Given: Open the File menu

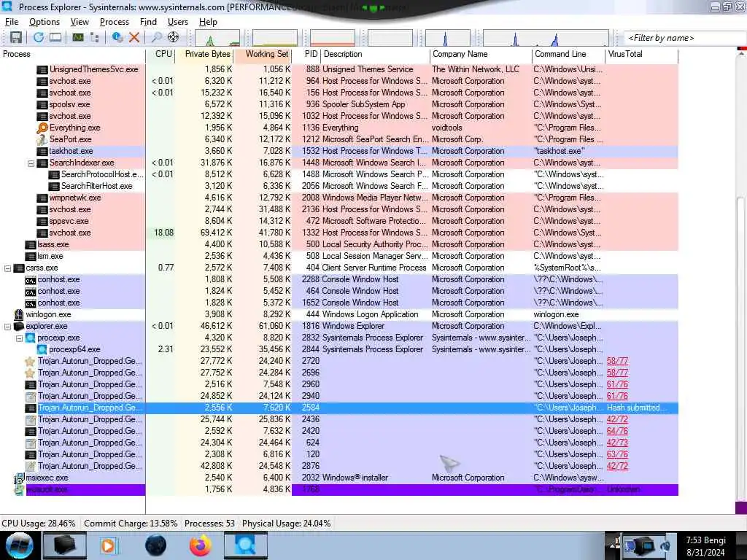Looking at the screenshot, I should click(x=12, y=22).
